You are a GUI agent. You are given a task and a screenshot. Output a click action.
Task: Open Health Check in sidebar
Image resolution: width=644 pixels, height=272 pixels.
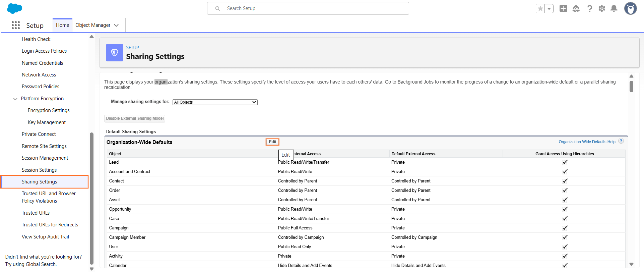click(x=36, y=39)
